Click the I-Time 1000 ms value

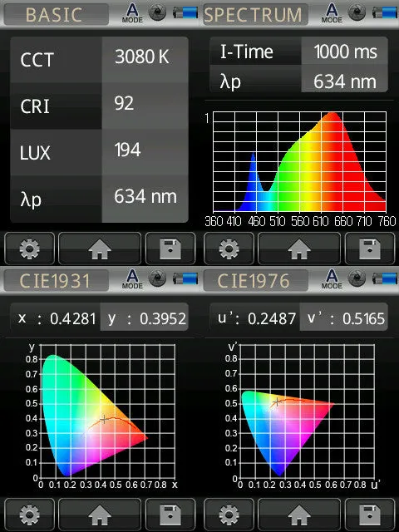click(345, 52)
